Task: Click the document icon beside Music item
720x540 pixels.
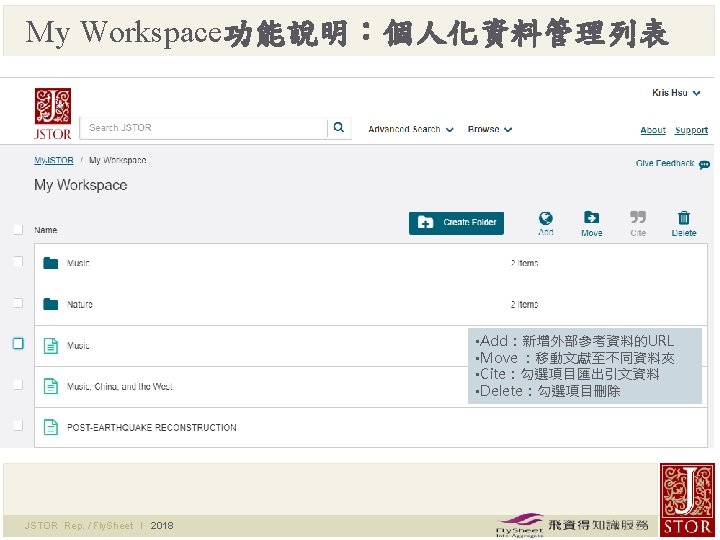Action: (51, 345)
